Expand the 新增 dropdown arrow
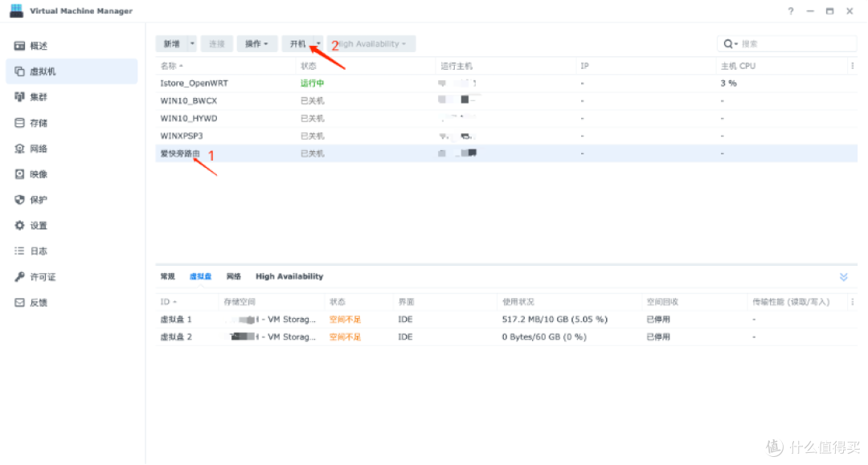Viewport: 868px width, 465px height. 192,43
